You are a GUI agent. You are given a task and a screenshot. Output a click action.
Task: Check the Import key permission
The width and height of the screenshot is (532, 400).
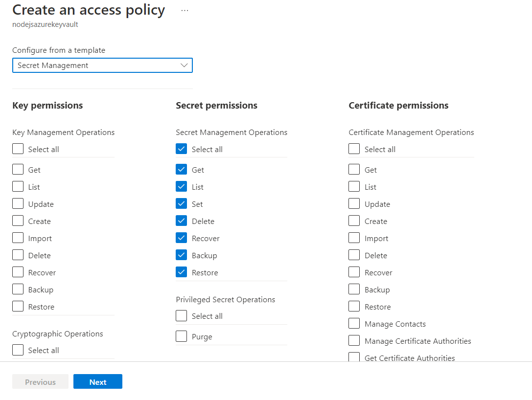(x=18, y=238)
